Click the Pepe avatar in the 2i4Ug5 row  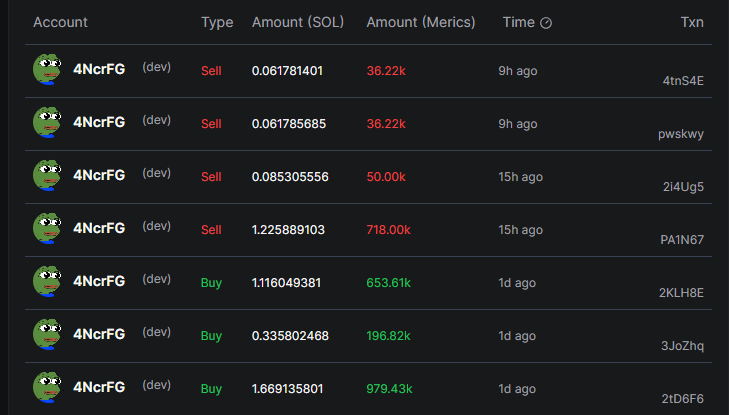tap(47, 175)
